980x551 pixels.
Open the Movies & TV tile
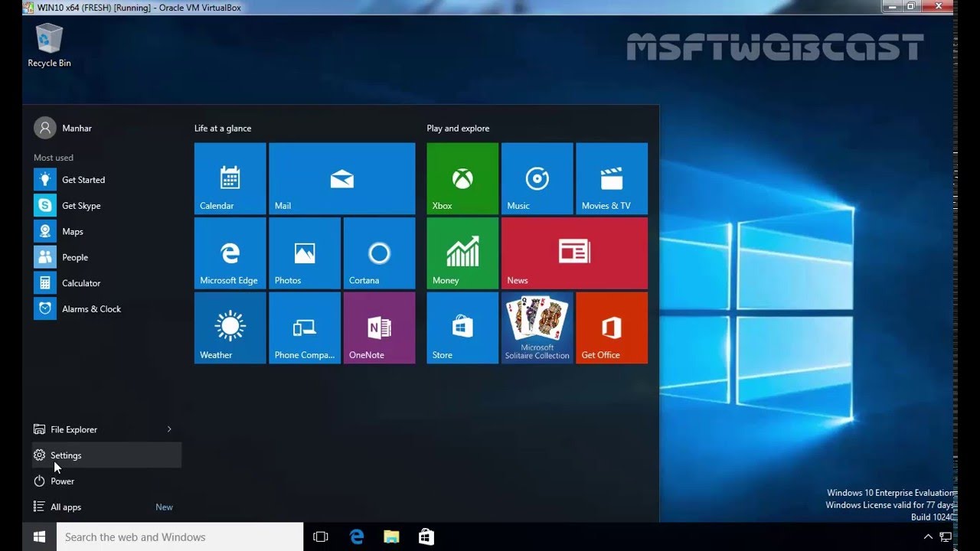(612, 178)
